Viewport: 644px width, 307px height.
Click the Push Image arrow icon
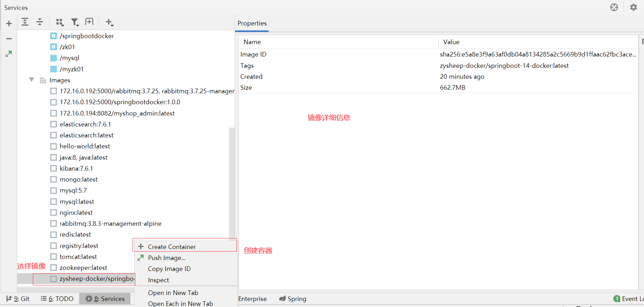141,258
